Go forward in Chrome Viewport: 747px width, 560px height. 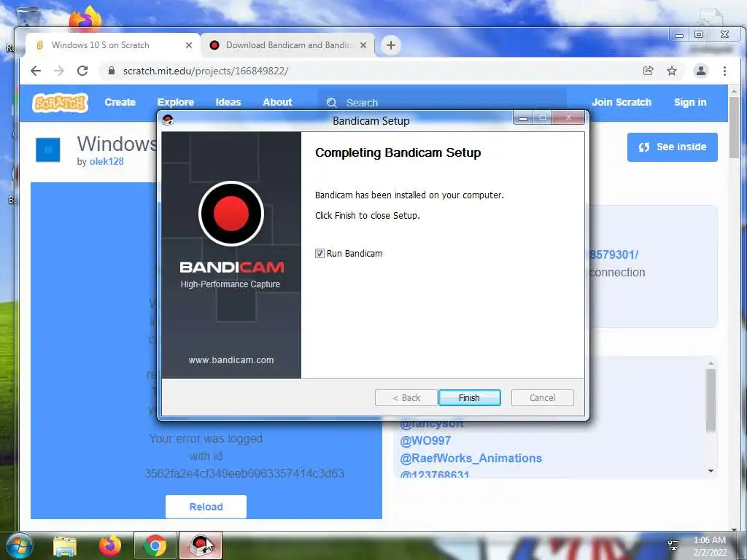pos(59,71)
